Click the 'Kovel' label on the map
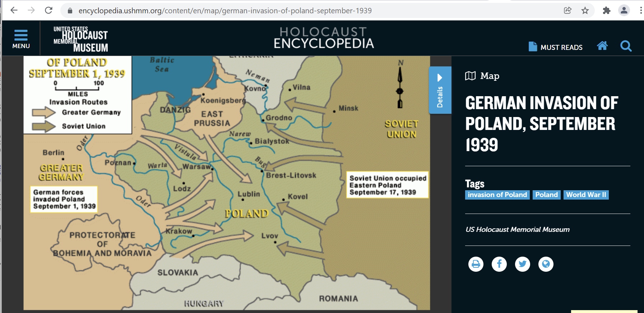644x313 pixels. pos(298,196)
